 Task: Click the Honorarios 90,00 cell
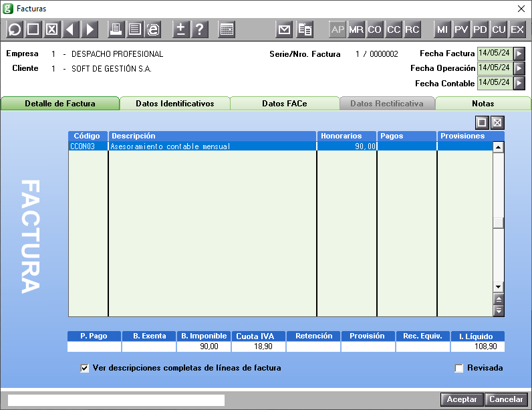point(347,146)
